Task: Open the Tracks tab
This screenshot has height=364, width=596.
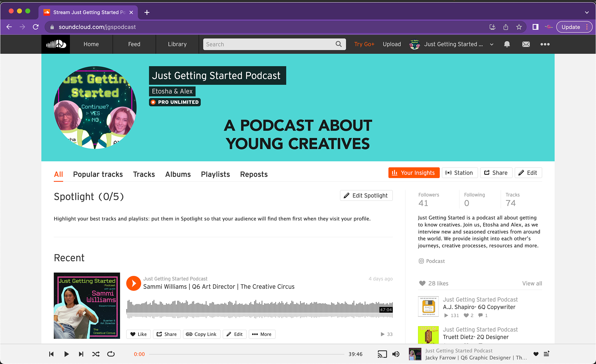Action: [x=144, y=174]
